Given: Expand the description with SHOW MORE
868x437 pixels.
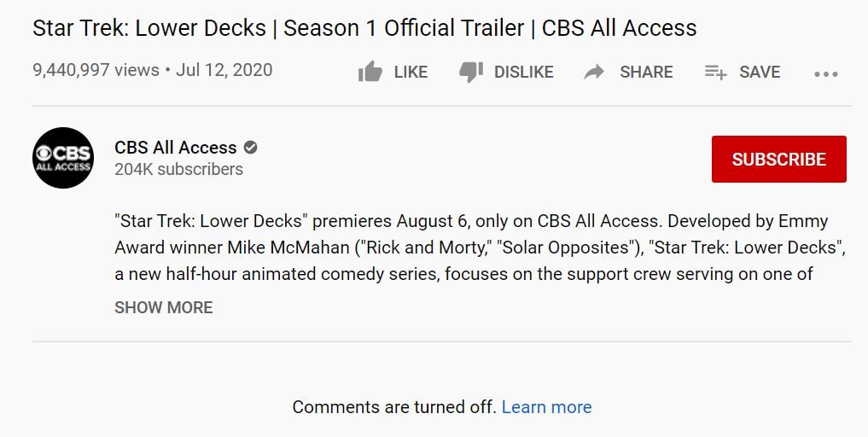Looking at the screenshot, I should [x=164, y=307].
